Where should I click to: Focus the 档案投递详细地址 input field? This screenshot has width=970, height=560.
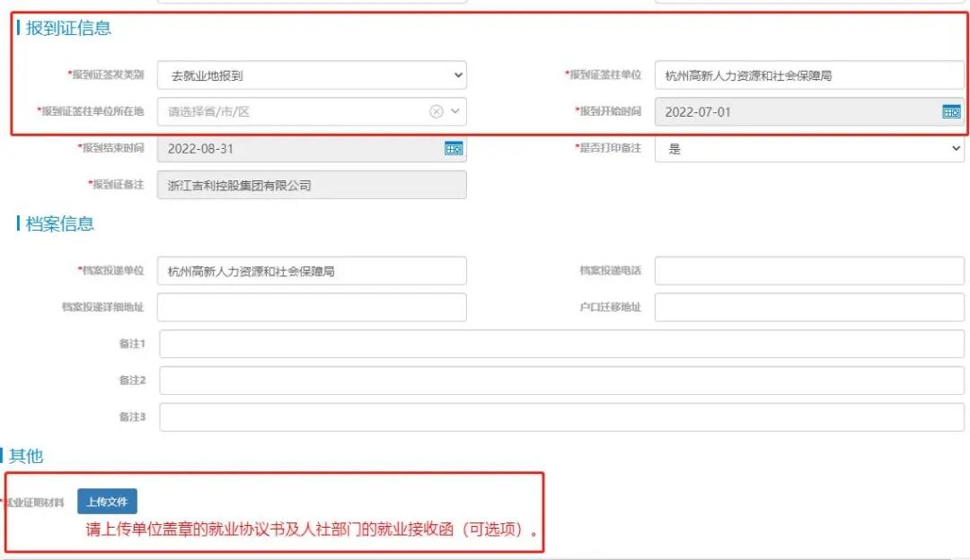point(312,308)
